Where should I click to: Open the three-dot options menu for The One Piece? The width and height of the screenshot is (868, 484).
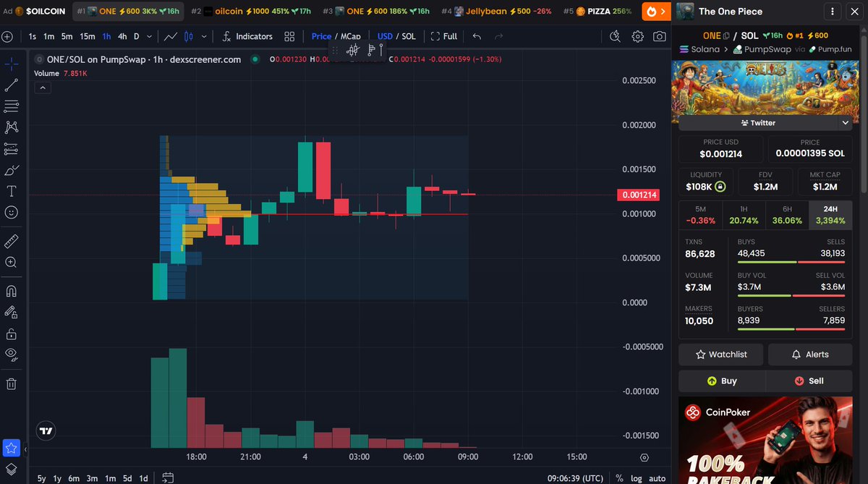click(834, 12)
